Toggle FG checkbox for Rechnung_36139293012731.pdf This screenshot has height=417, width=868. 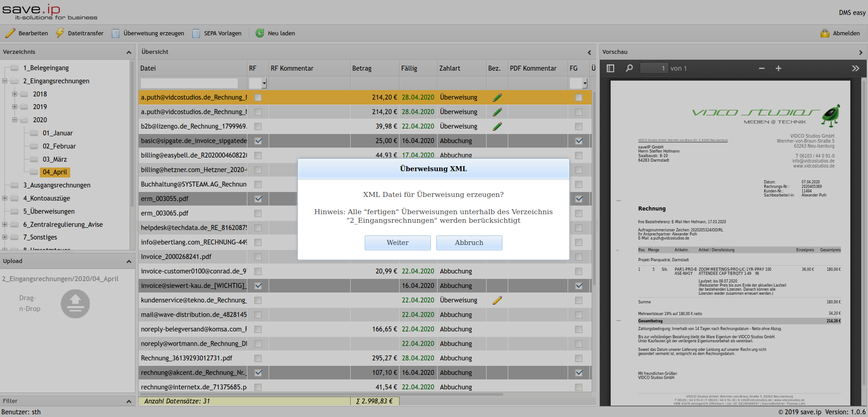pos(579,358)
